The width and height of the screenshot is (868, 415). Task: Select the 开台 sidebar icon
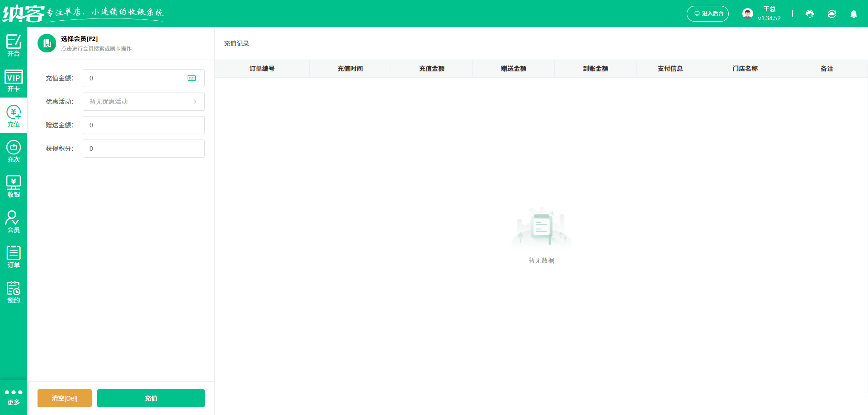coord(14,45)
